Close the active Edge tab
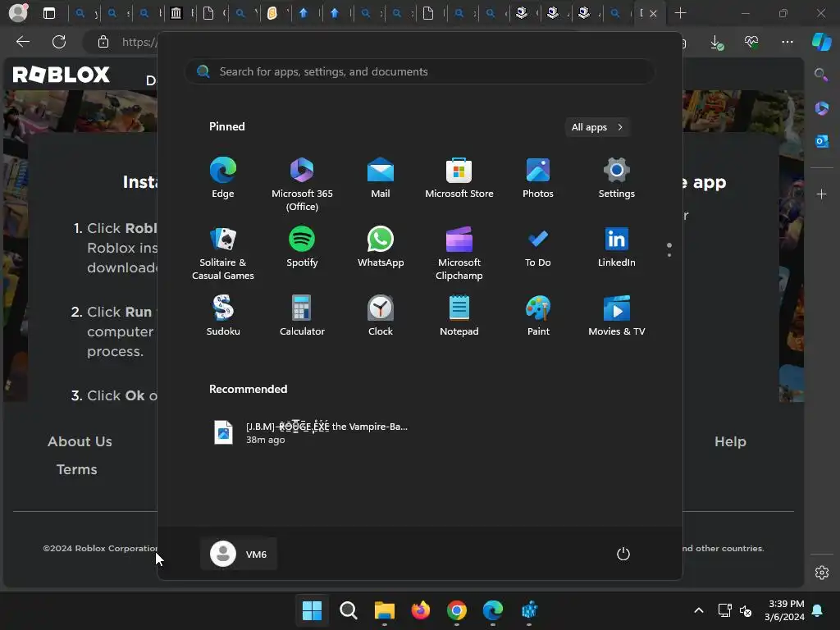The image size is (840, 630). [x=653, y=13]
